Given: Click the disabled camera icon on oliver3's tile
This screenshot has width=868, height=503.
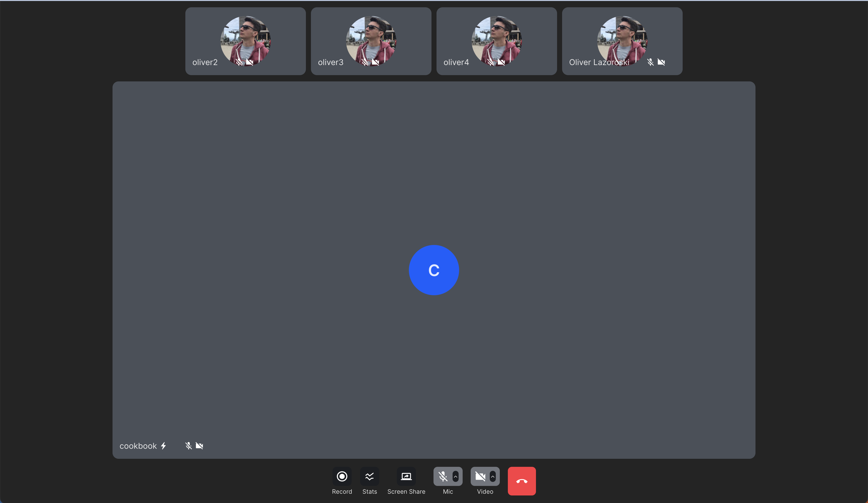Looking at the screenshot, I should (375, 62).
